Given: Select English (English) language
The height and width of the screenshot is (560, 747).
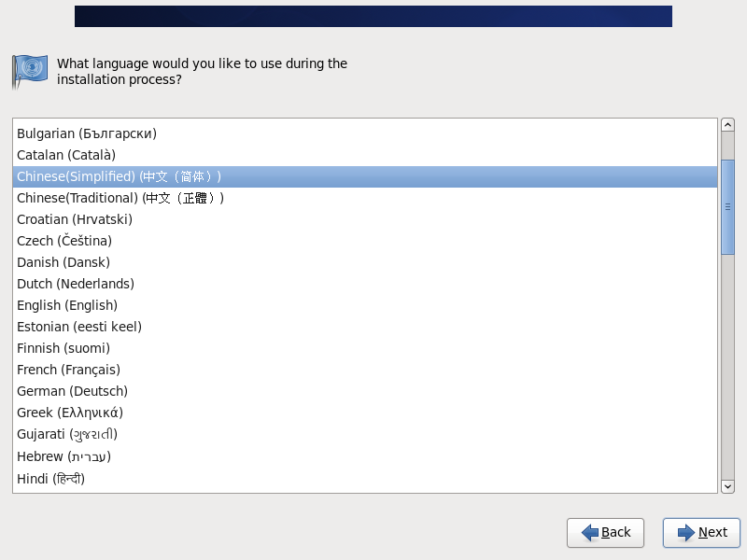Looking at the screenshot, I should click(365, 305).
